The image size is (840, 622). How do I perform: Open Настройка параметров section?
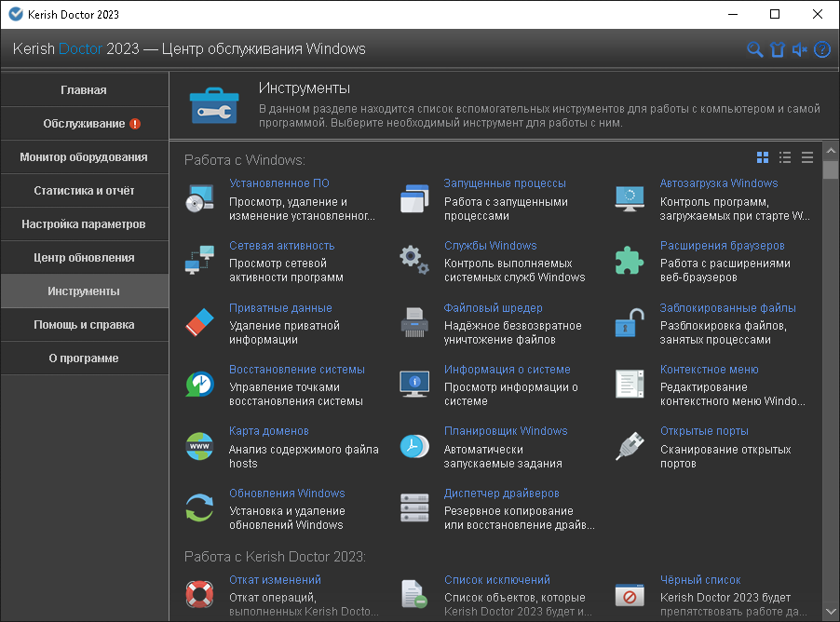click(84, 224)
